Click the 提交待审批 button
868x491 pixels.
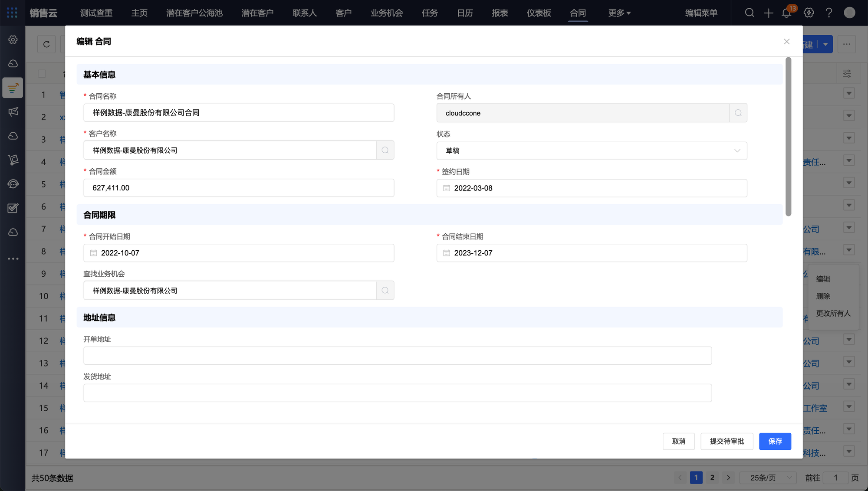727,441
